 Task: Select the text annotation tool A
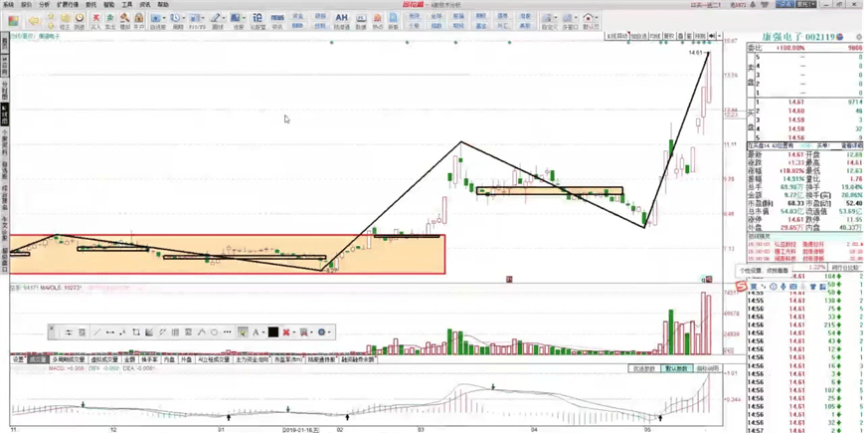256,332
